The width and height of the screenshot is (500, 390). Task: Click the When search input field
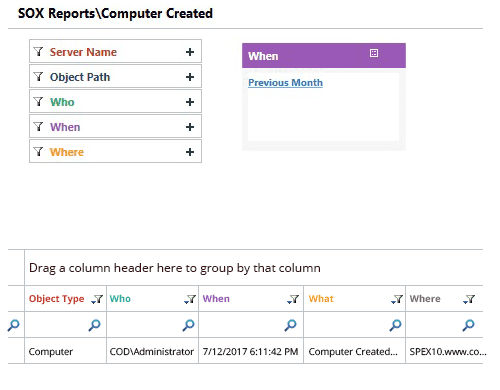pos(243,325)
